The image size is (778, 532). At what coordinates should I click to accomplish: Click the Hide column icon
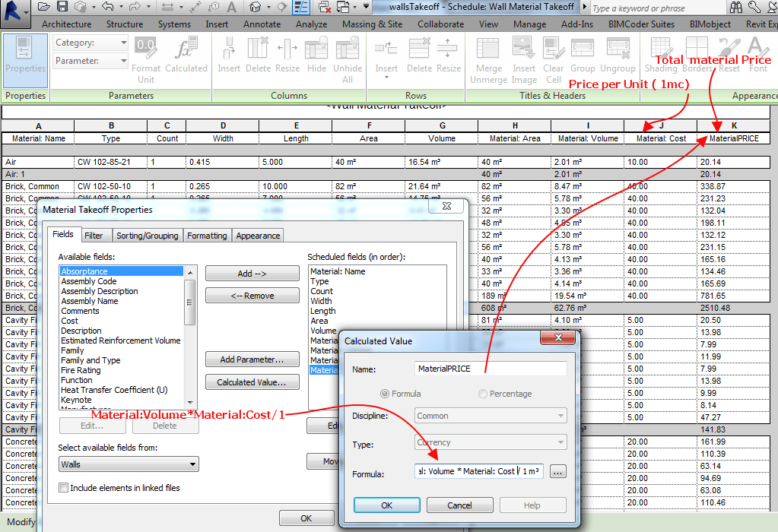coord(316,49)
